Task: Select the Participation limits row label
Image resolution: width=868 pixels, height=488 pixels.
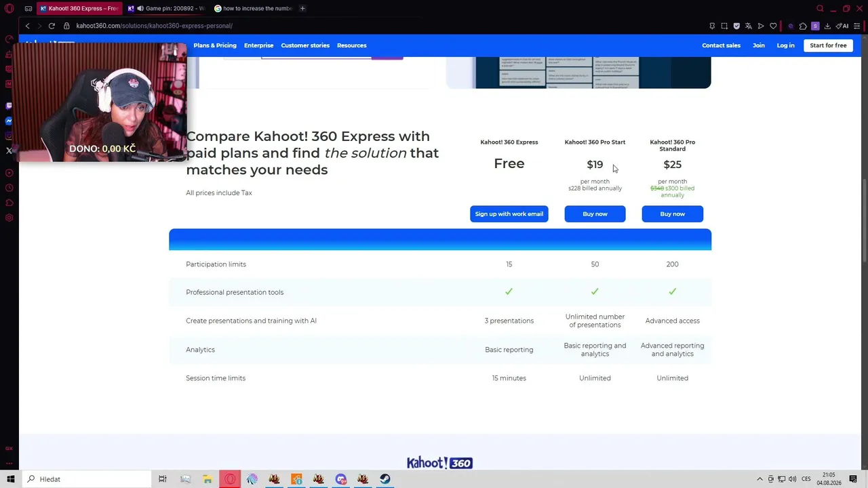Action: (216, 264)
